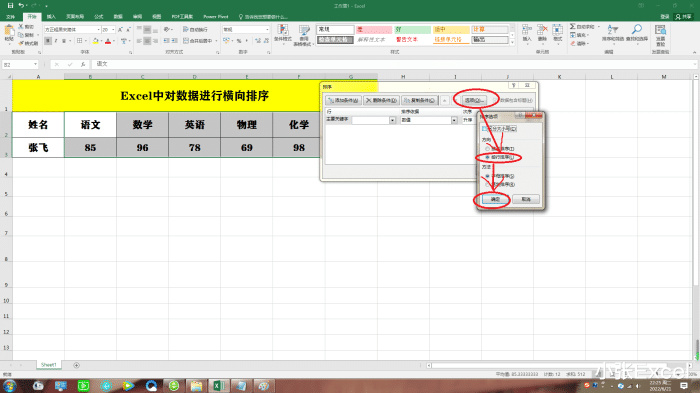Switch to the Formulas tab
Screen dimensions: 700x393
99,17
